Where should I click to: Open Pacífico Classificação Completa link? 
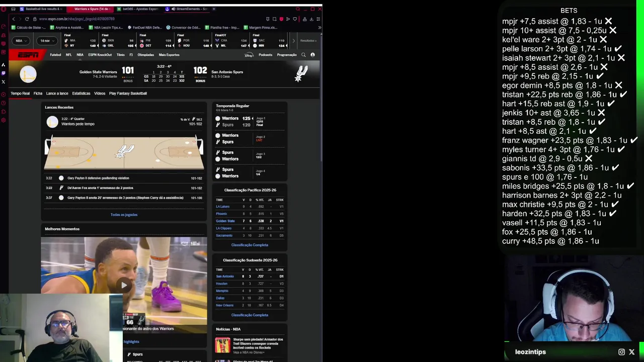[250, 245]
